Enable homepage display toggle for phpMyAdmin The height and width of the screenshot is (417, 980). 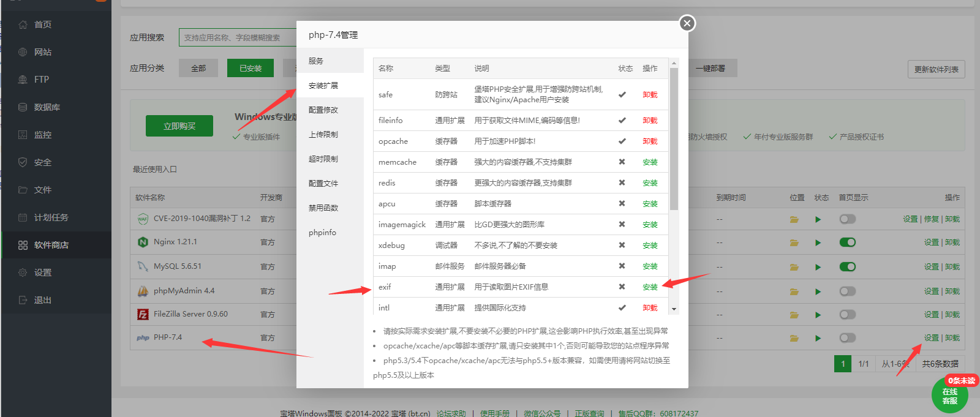click(848, 291)
